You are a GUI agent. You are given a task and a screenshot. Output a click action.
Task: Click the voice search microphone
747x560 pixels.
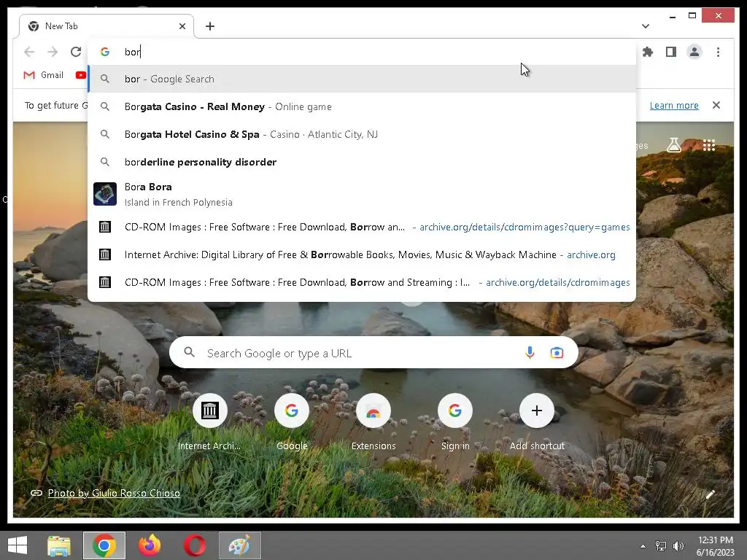530,353
